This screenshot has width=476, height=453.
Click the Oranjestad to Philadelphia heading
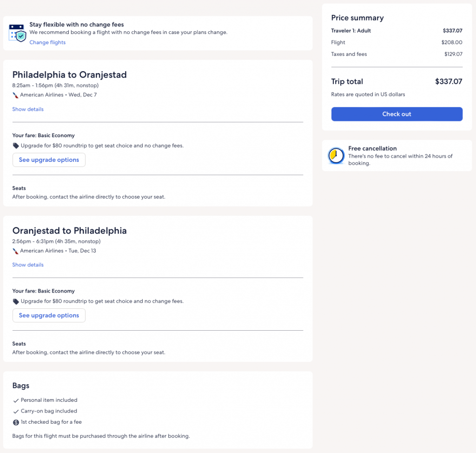(69, 231)
